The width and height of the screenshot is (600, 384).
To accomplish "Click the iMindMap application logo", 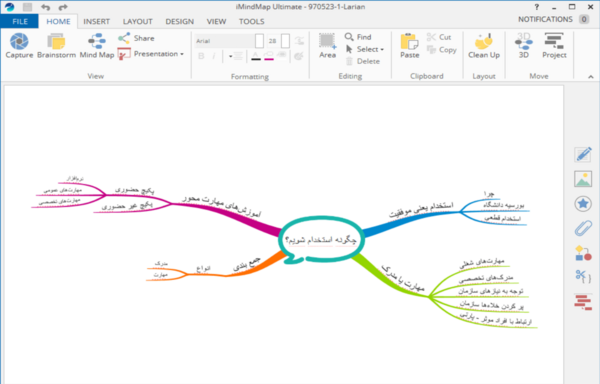I will [10, 7].
